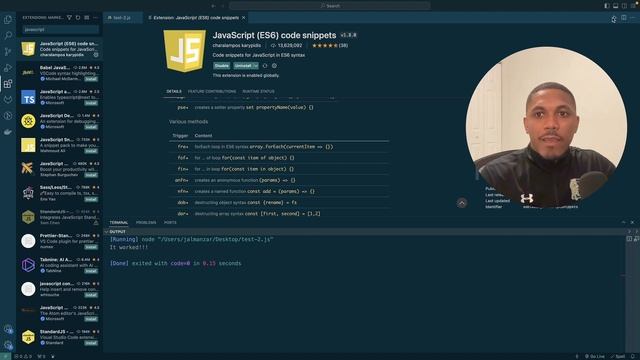This screenshot has height=360, width=640.
Task: Refresh the extensions marketplace list
Action: [78, 18]
